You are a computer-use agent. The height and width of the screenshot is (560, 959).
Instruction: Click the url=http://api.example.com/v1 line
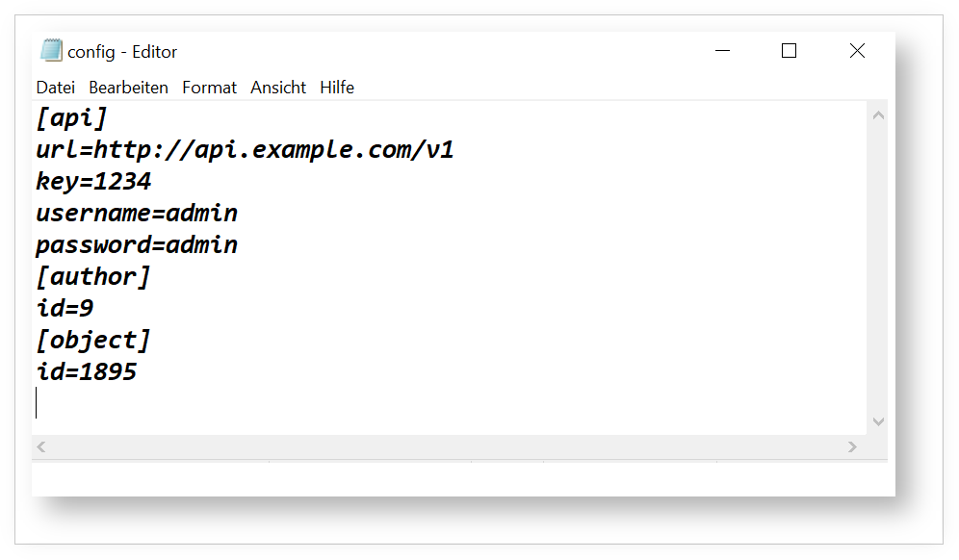click(x=245, y=150)
